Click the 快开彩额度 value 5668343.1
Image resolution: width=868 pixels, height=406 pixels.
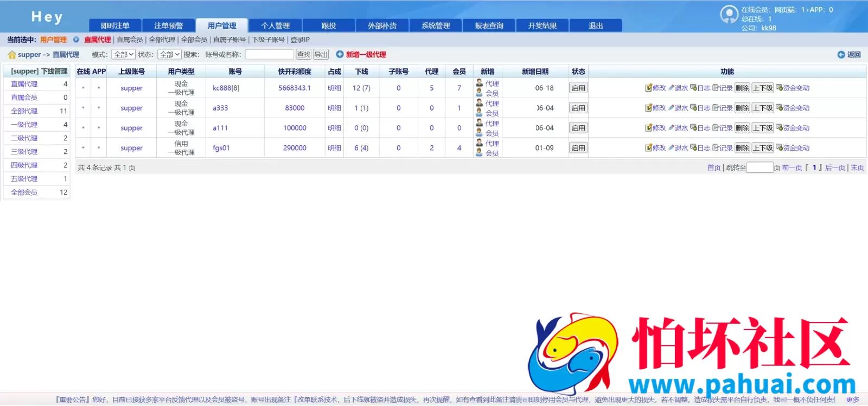(x=295, y=88)
